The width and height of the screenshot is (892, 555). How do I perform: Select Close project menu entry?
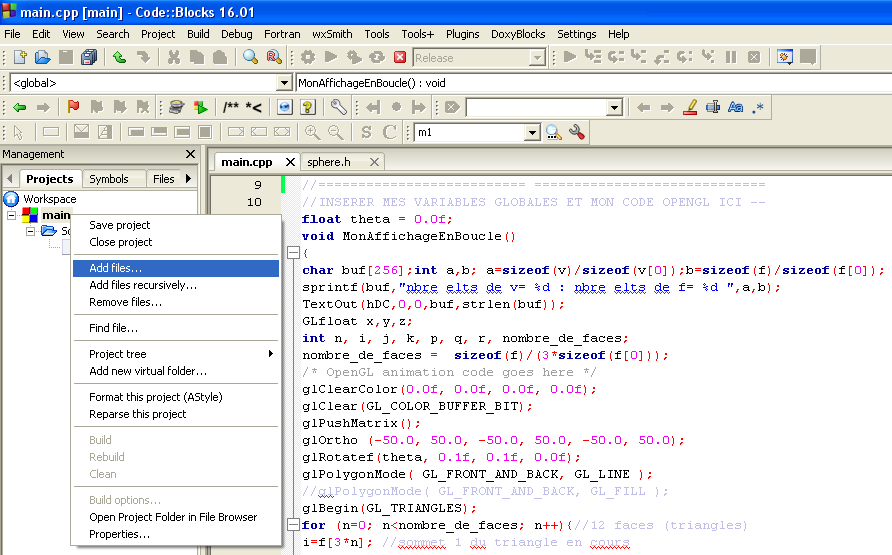176,242
